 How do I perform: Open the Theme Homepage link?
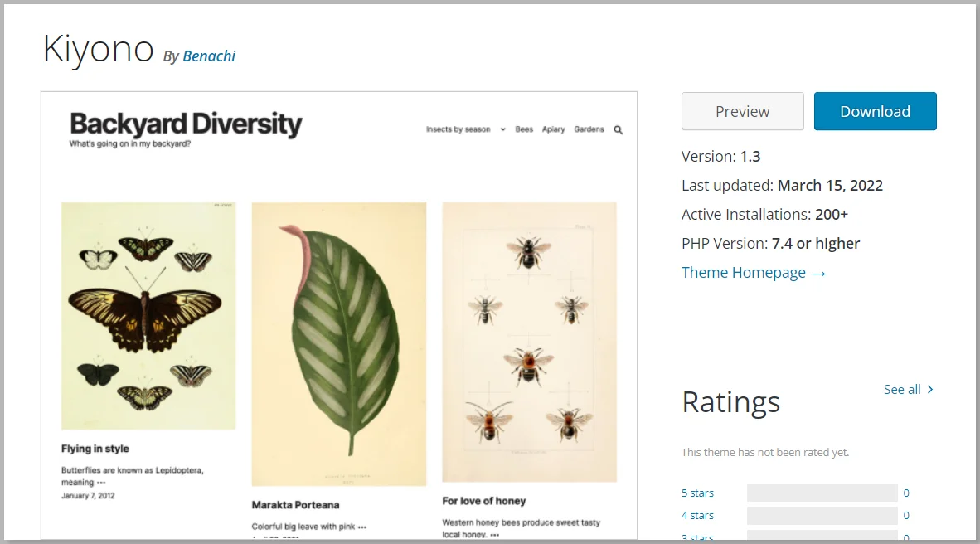click(x=753, y=273)
